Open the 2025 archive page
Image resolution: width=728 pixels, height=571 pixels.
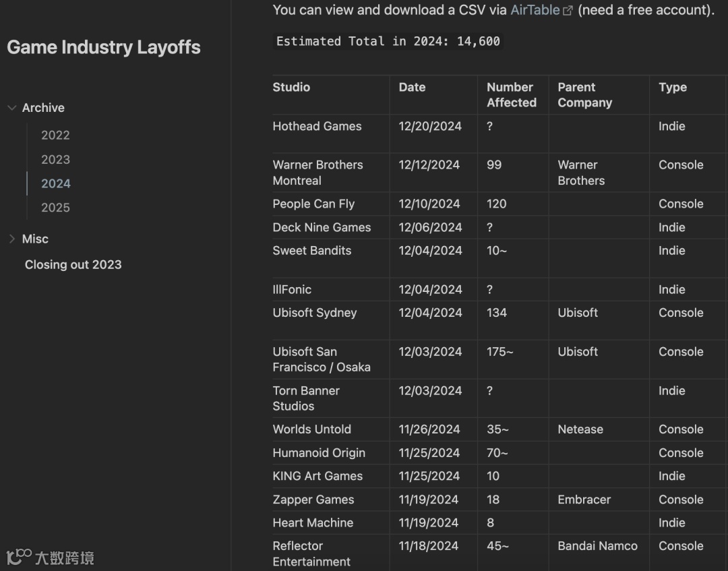(55, 208)
